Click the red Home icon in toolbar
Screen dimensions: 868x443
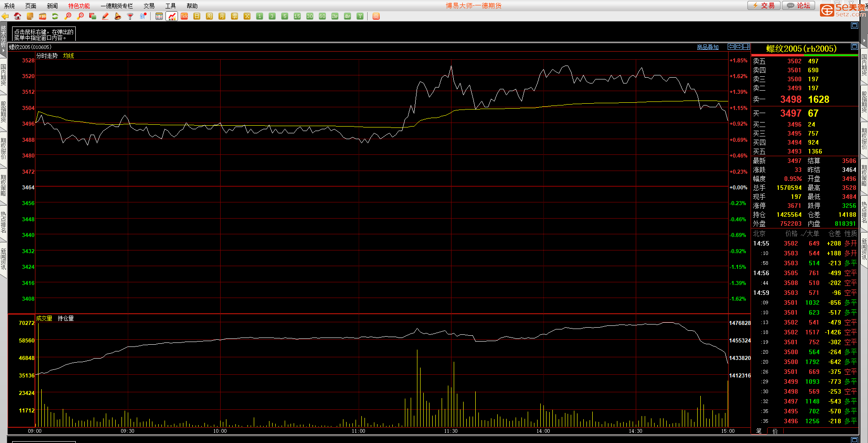pos(17,16)
